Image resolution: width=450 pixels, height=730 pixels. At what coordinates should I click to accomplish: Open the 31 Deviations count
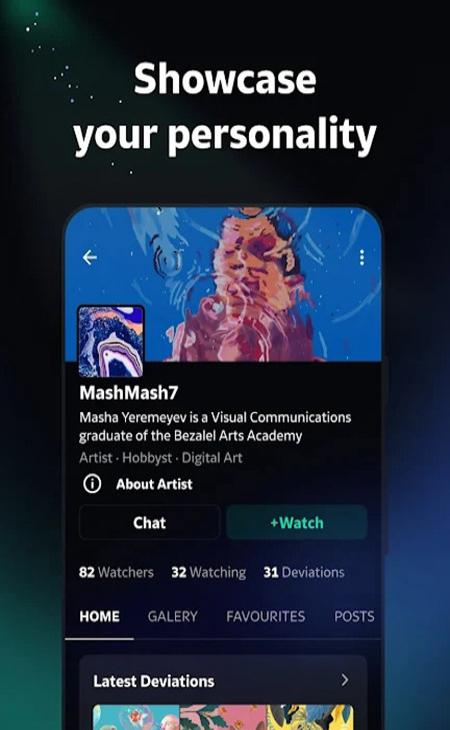[x=304, y=572]
